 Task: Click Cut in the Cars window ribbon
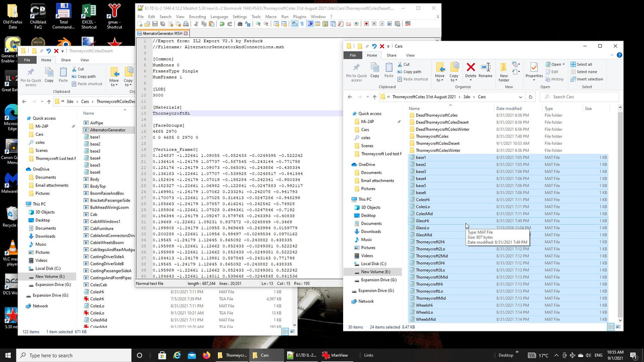(403, 64)
